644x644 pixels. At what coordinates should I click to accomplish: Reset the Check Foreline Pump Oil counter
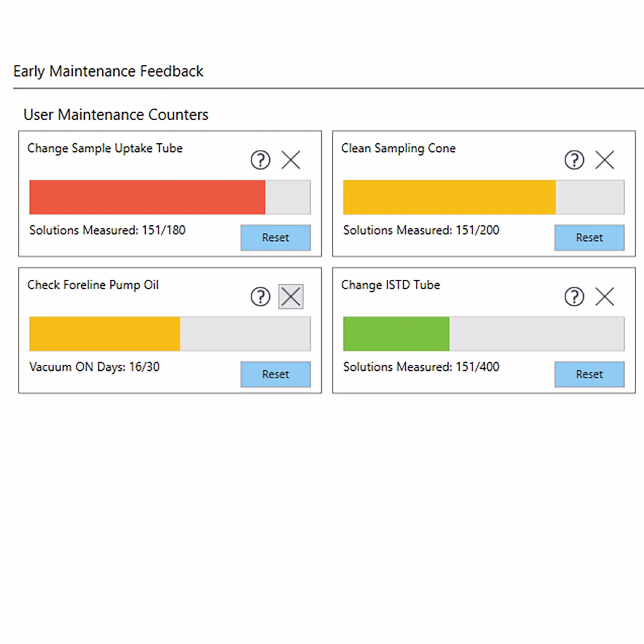pos(275,374)
